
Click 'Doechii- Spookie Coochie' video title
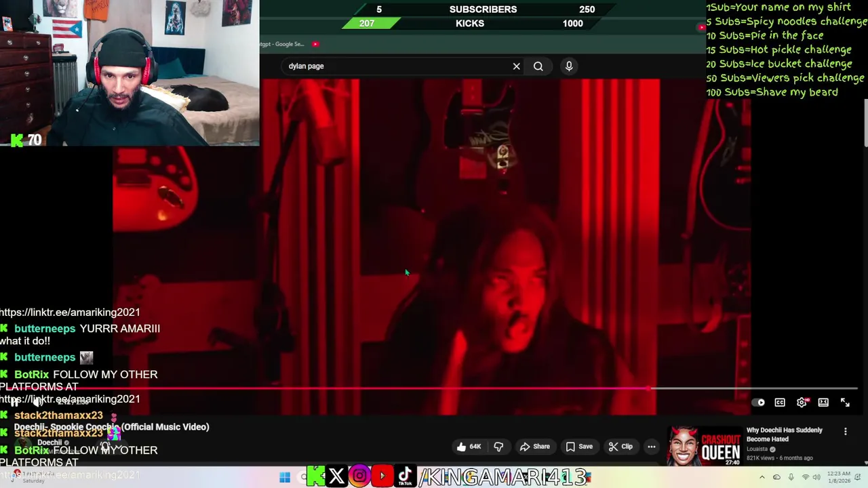coord(112,427)
